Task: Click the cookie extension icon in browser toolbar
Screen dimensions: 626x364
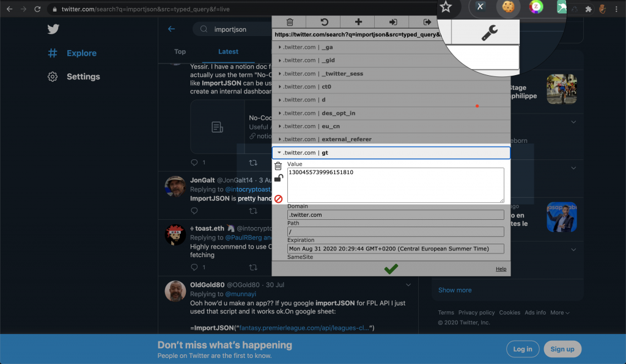Action: pos(508,7)
